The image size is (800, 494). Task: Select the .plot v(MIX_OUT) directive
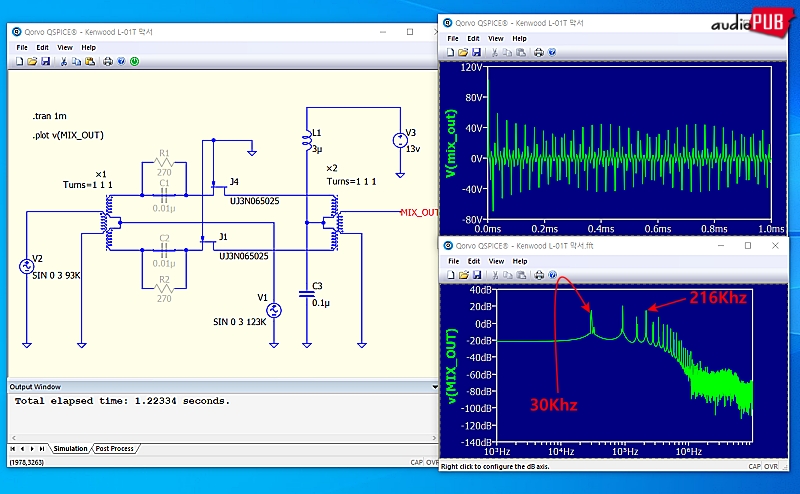tap(68, 135)
